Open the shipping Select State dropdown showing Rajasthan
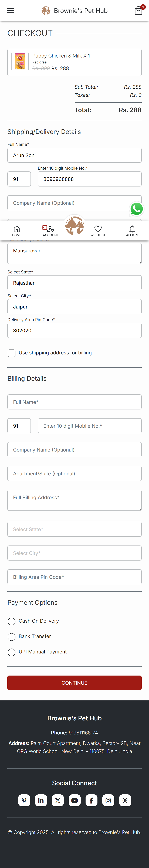 [x=74, y=283]
